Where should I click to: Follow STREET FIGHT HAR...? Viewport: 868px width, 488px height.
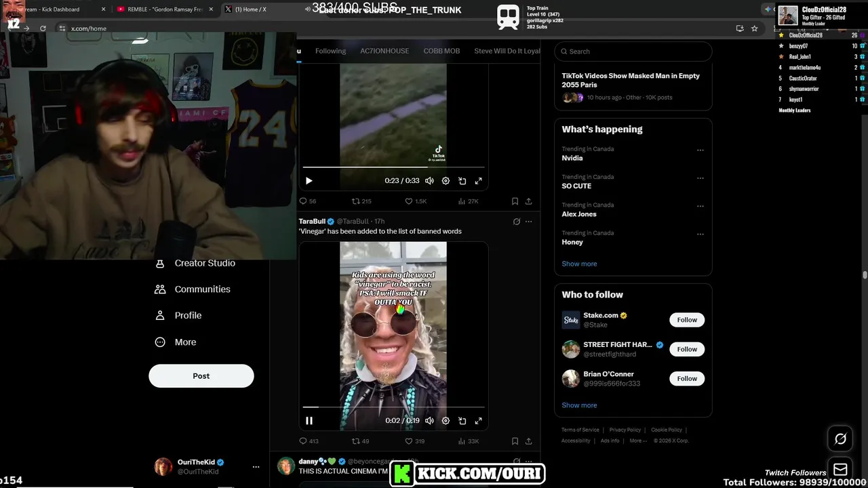coord(687,349)
